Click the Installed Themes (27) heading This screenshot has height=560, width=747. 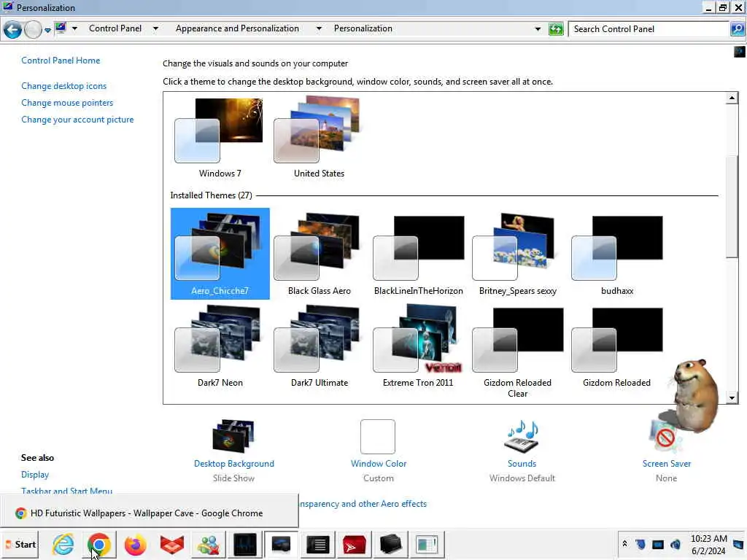pyautogui.click(x=211, y=195)
